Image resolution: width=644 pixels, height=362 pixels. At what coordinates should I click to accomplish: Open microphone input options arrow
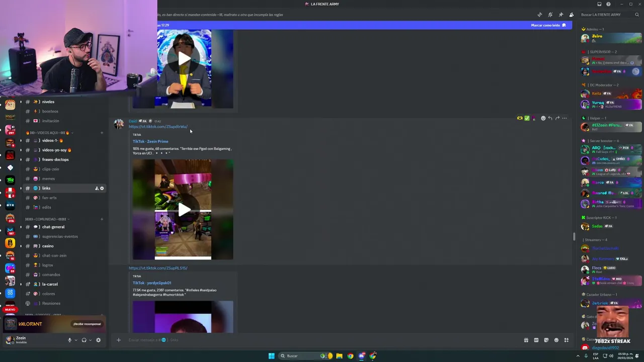(76, 340)
